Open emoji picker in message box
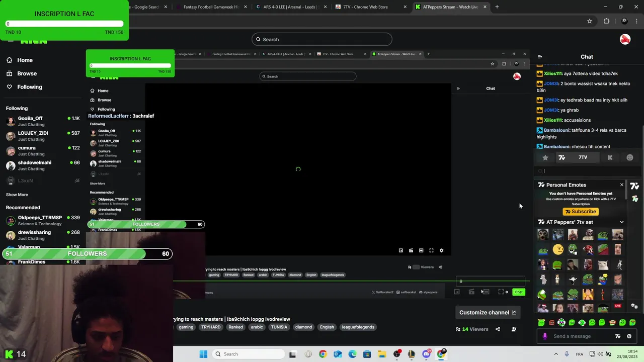Screen dimensions: 644x362 (629, 336)
